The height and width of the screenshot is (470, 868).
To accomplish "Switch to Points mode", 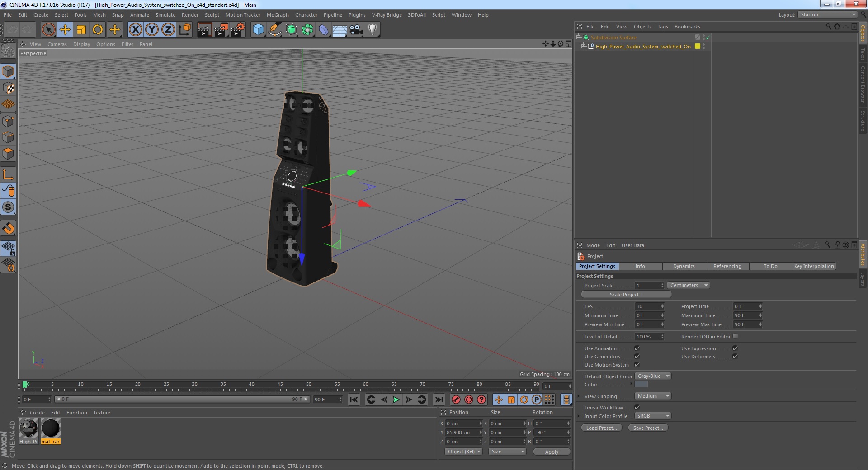I will 8,121.
